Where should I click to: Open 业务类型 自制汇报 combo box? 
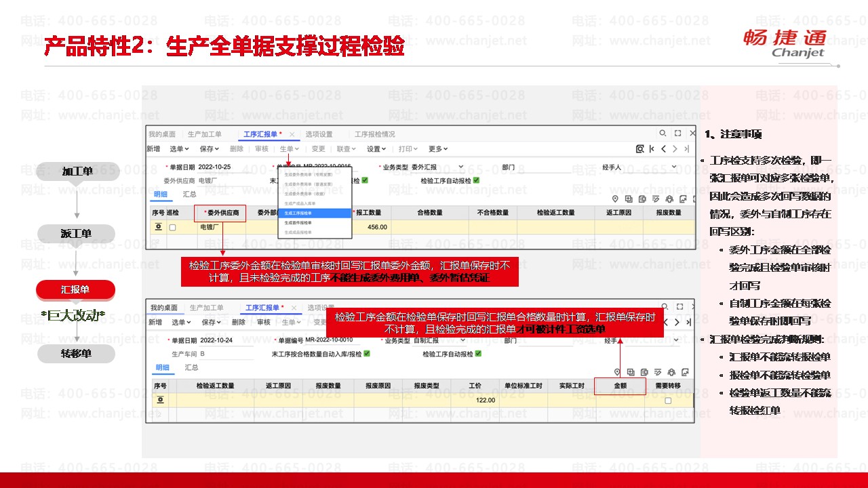point(441,340)
